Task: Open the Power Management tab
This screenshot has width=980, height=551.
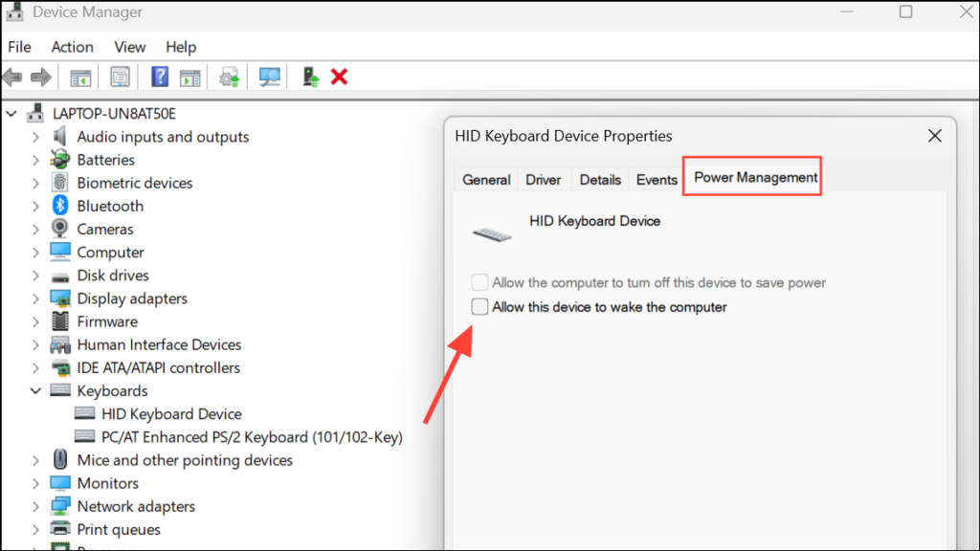Action: (755, 177)
